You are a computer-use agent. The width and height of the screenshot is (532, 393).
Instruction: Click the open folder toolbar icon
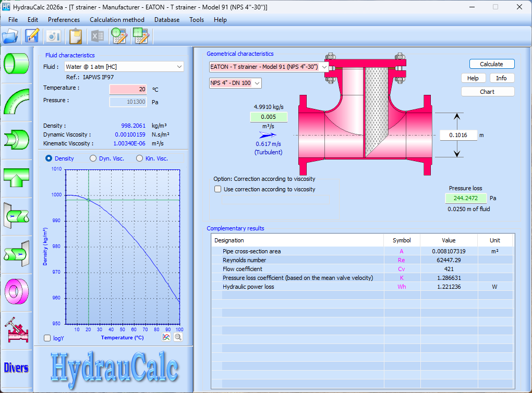pyautogui.click(x=10, y=36)
